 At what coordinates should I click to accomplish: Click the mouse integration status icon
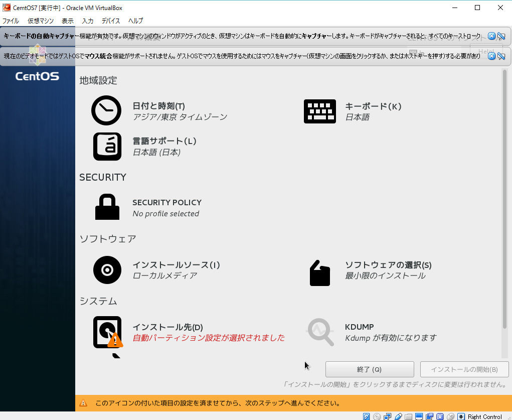pyautogui.click(x=451, y=416)
